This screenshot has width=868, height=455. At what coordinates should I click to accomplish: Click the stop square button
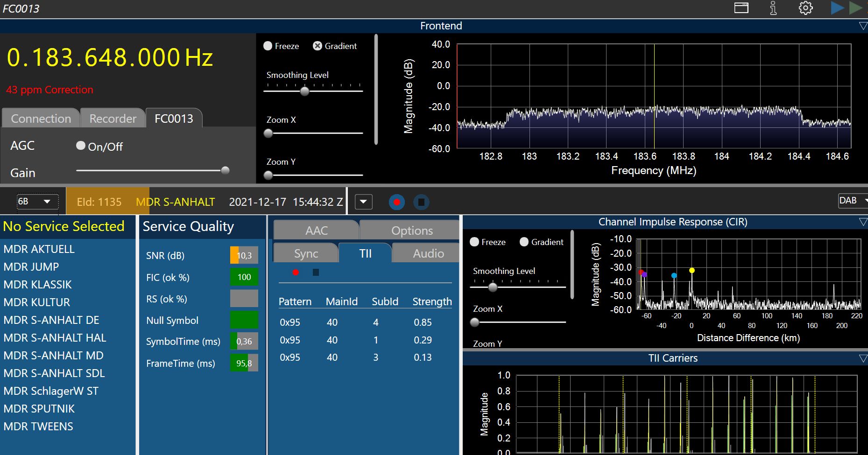click(421, 202)
